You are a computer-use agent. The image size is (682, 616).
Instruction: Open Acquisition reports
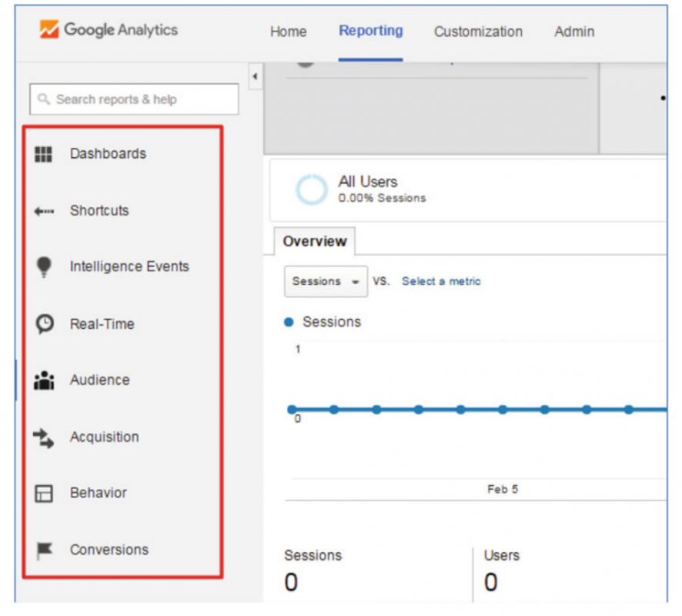(105, 437)
